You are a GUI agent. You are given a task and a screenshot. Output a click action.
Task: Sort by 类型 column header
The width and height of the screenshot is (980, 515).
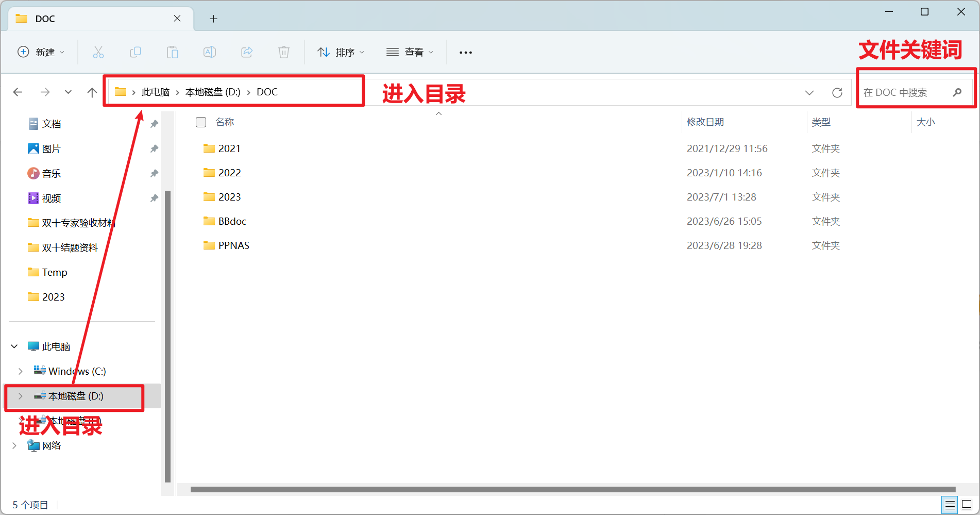pyautogui.click(x=821, y=122)
